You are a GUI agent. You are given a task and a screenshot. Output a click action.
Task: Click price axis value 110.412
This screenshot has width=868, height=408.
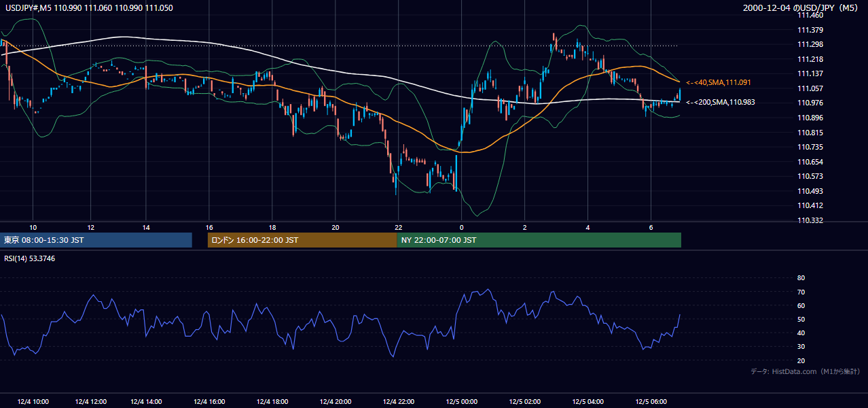pos(810,205)
